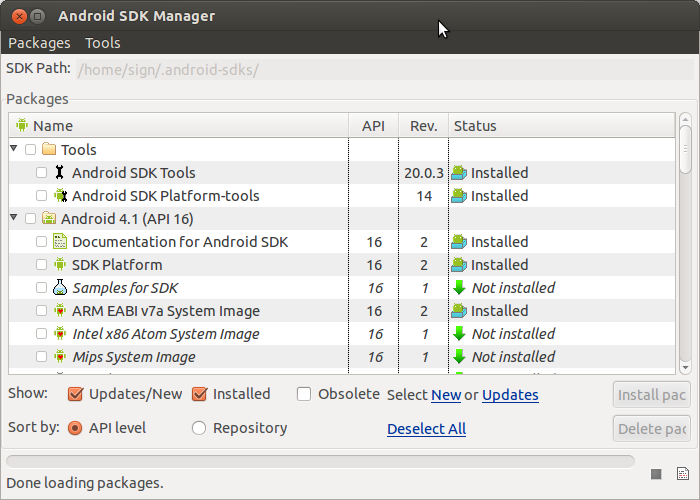Check the Mips System Image checkbox
Screen dimensions: 700x500
(41, 356)
